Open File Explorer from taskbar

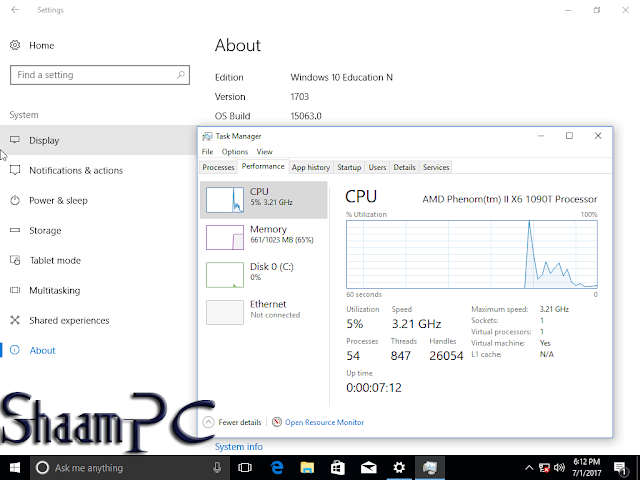[x=307, y=468]
